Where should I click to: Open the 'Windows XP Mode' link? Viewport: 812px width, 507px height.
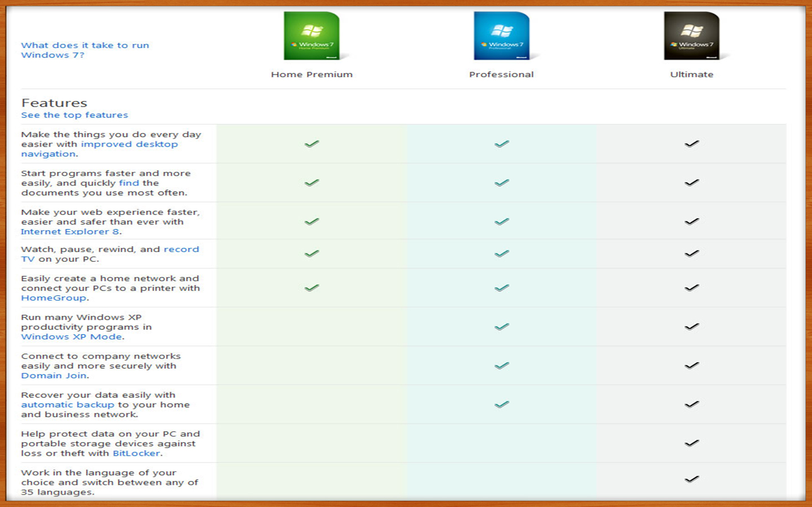click(x=72, y=337)
